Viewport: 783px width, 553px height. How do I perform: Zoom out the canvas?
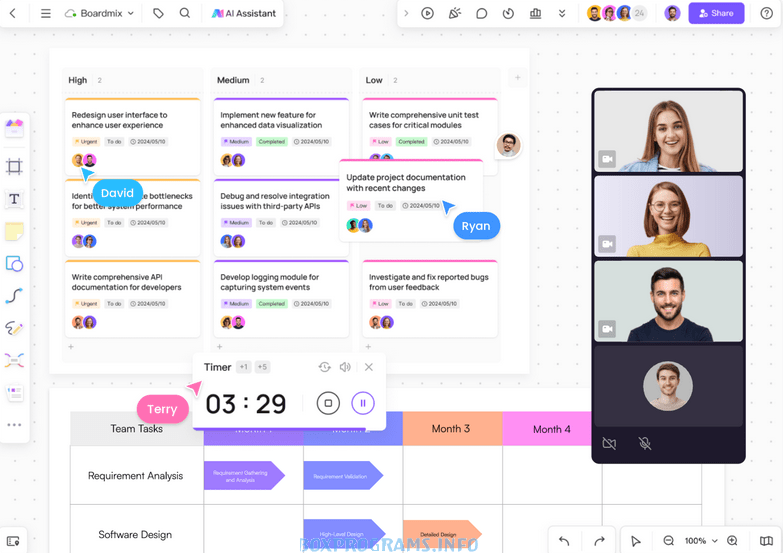click(668, 541)
